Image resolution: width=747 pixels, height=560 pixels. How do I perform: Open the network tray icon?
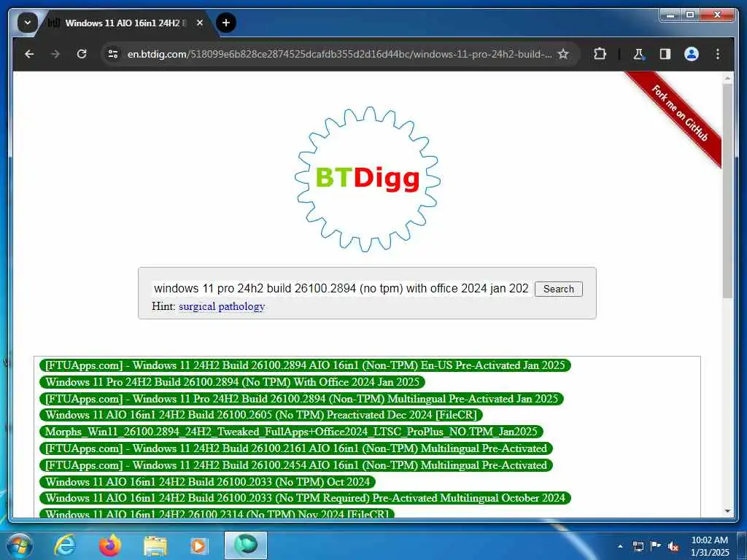point(638,546)
